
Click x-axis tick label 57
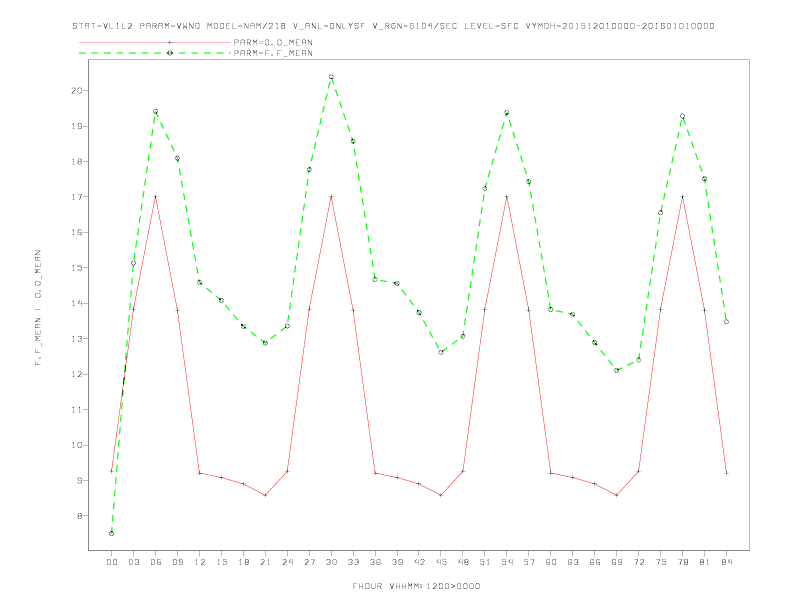[529, 562]
